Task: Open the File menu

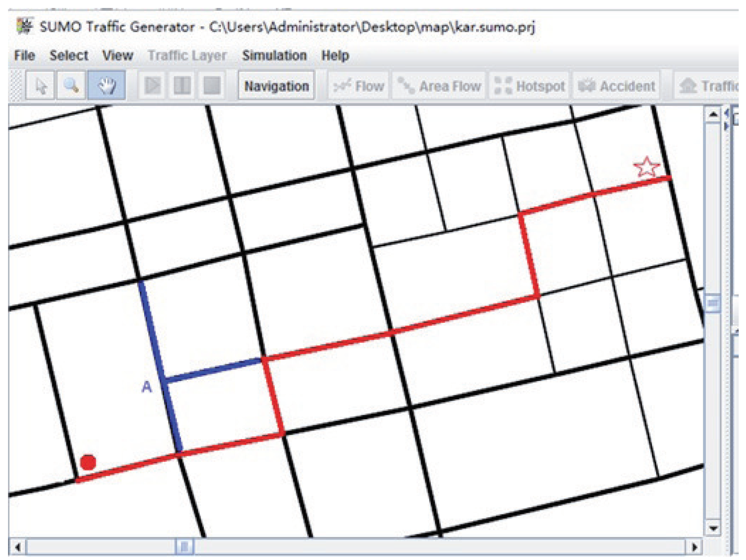Action: click(x=24, y=55)
